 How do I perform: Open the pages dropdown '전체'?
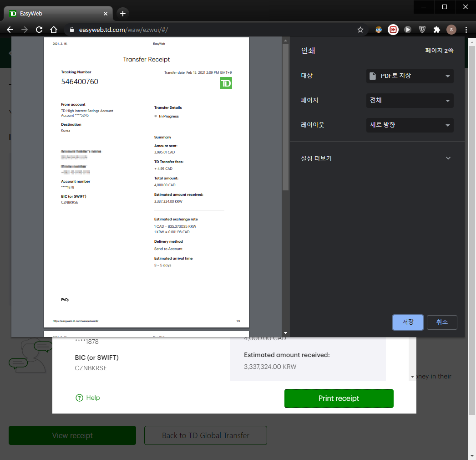point(410,101)
